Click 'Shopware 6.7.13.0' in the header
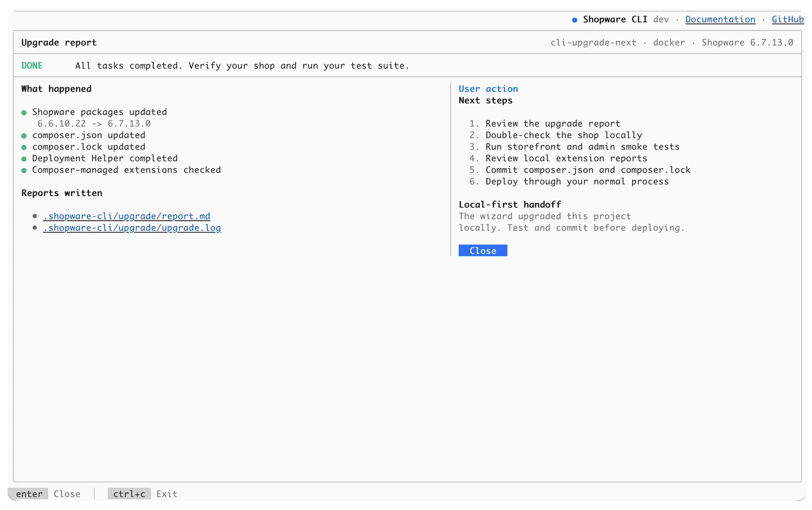This screenshot has width=812, height=510. tap(747, 42)
